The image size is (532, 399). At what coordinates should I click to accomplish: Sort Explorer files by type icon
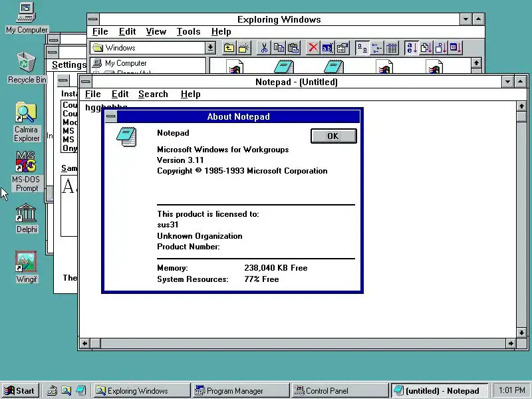pos(426,48)
